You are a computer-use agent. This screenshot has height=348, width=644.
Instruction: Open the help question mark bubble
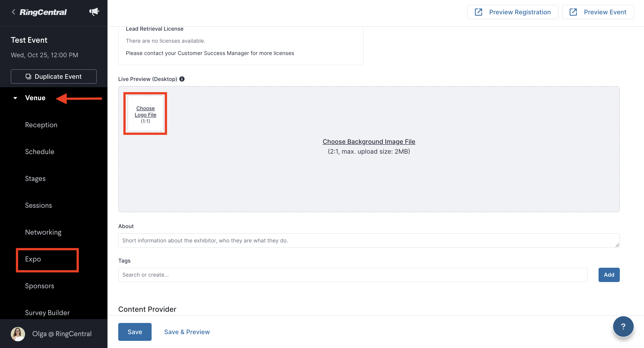pos(623,326)
